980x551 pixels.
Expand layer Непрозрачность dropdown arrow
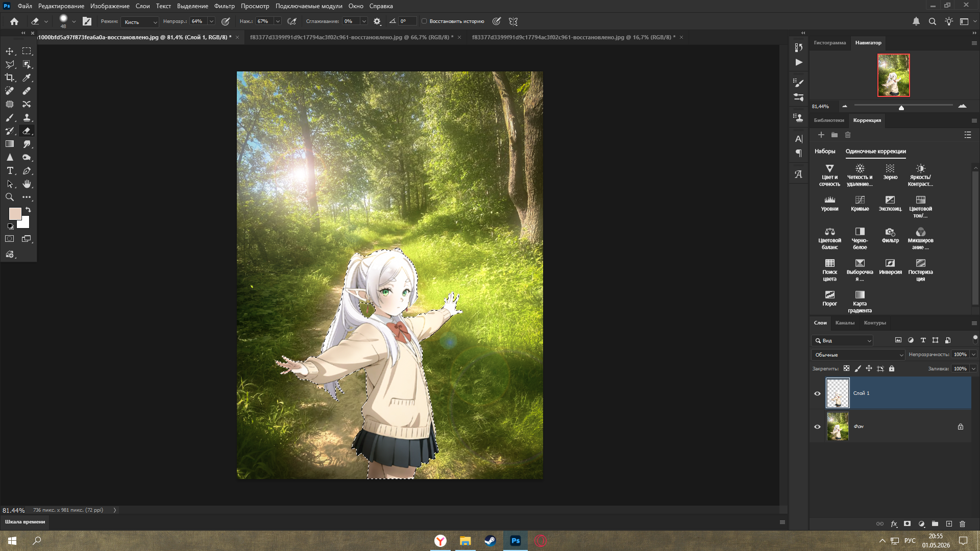tap(973, 355)
